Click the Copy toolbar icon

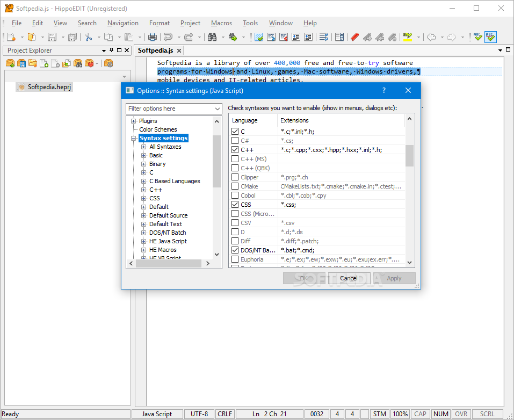pyautogui.click(x=108, y=37)
